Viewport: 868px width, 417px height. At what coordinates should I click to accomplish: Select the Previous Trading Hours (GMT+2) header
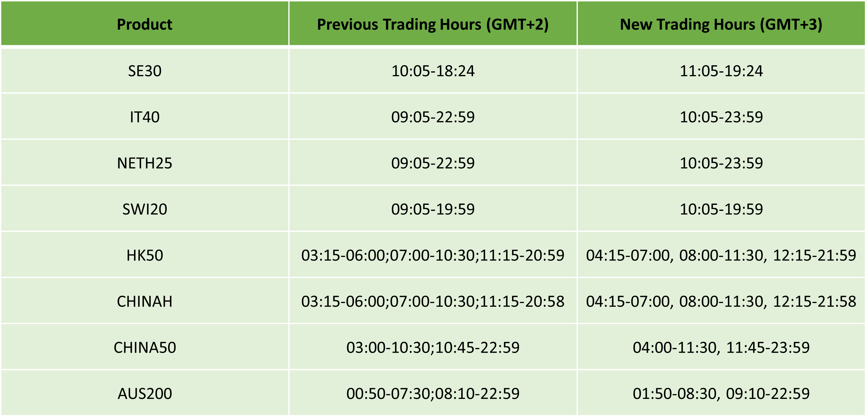433,24
